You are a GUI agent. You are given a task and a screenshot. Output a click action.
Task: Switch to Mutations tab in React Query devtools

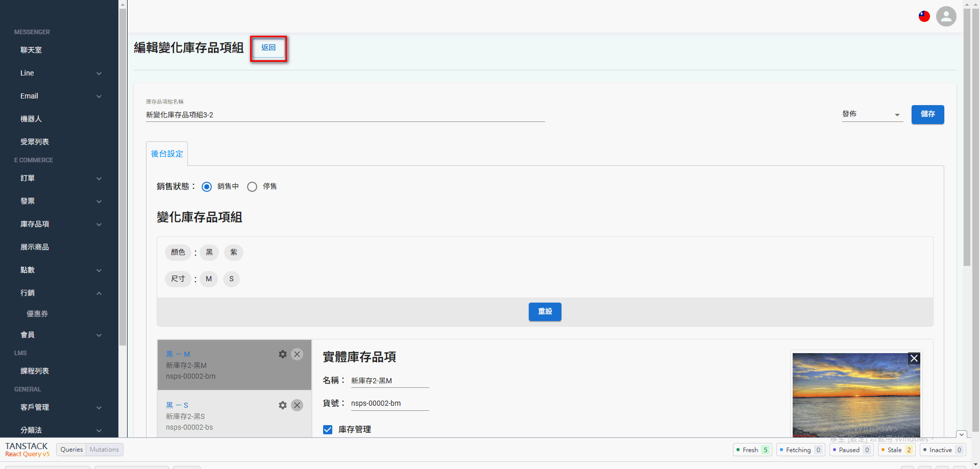pos(104,450)
